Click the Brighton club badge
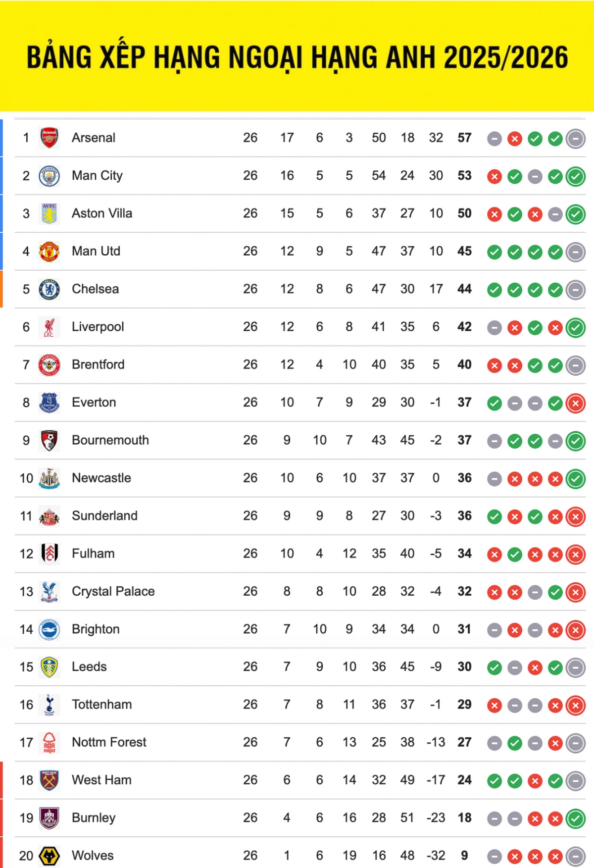The image size is (594, 868). point(49,629)
